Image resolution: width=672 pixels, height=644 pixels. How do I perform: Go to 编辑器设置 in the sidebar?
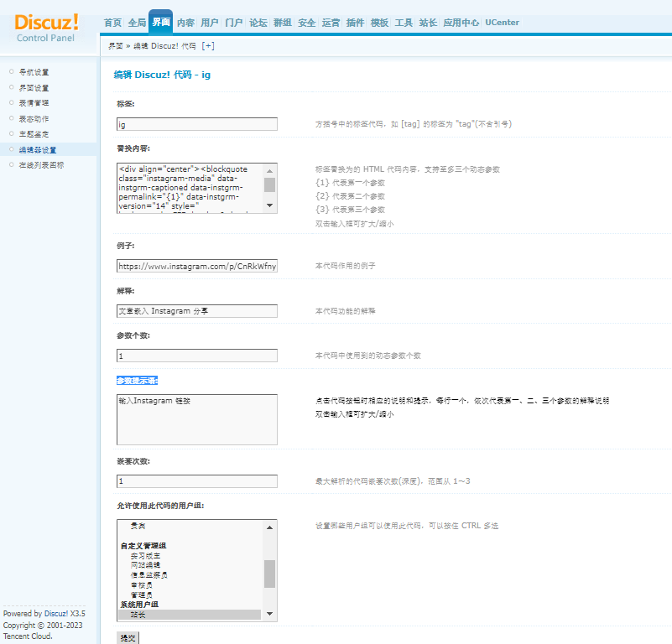[38, 149]
